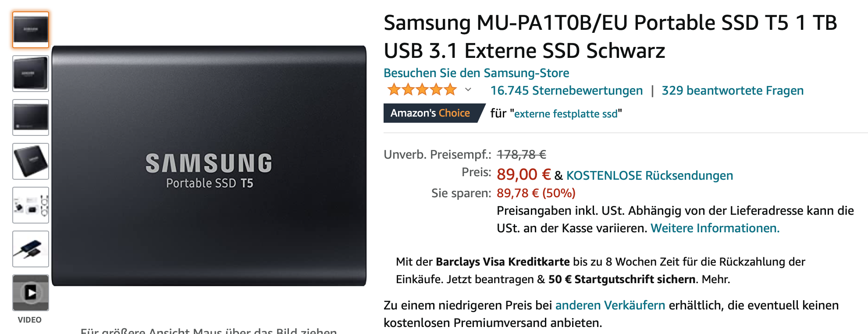
Task: Select the third product thumbnail
Action: pos(31,117)
